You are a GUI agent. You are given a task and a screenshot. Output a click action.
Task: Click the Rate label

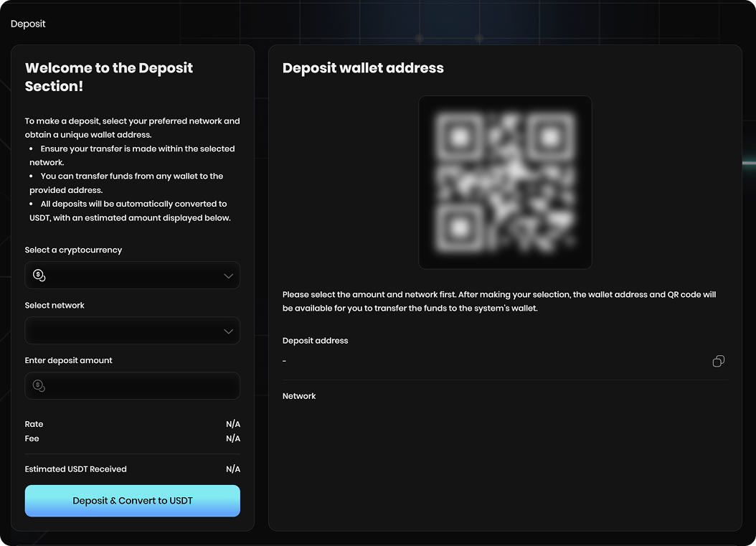coord(34,424)
